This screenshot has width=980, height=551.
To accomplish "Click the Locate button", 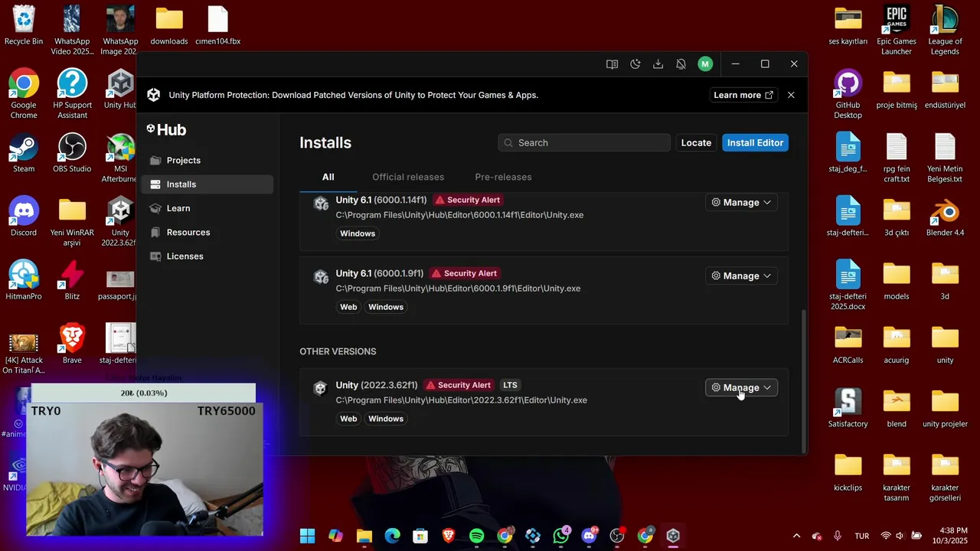I will tap(696, 142).
